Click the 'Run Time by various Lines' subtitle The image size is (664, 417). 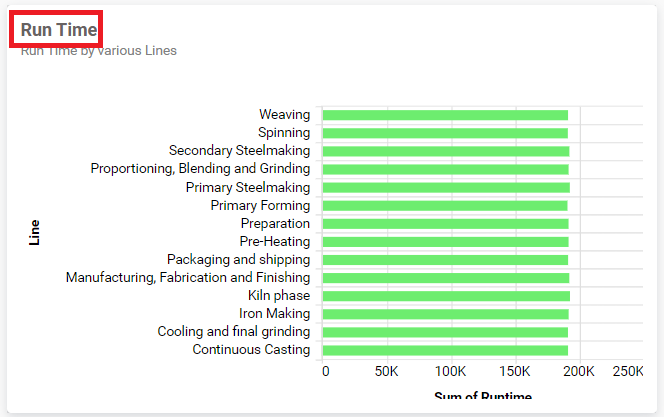99,51
